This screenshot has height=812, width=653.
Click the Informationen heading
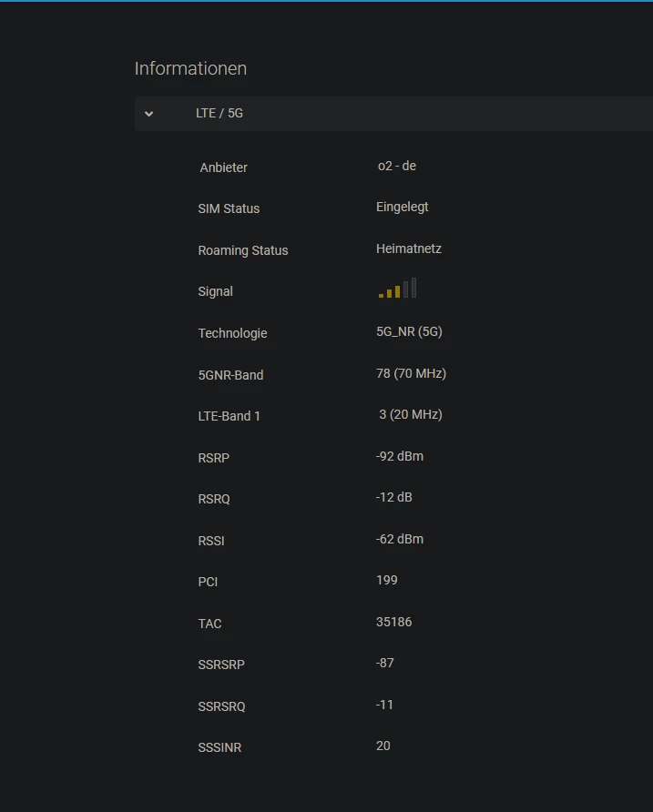tap(190, 68)
